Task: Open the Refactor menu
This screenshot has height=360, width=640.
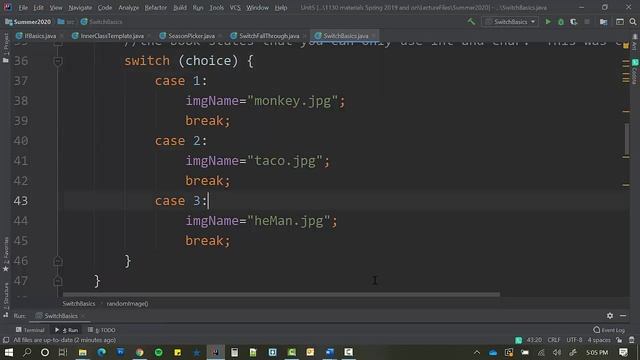Action: pos(156,8)
